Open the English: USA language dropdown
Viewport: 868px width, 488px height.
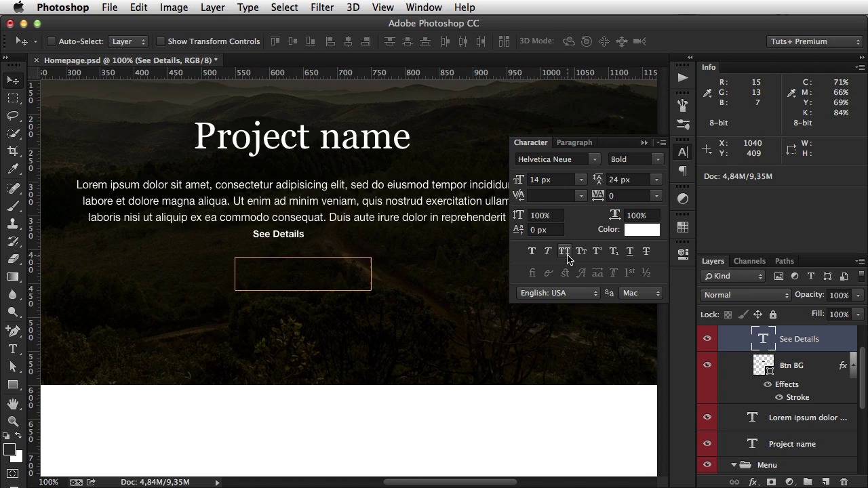557,293
